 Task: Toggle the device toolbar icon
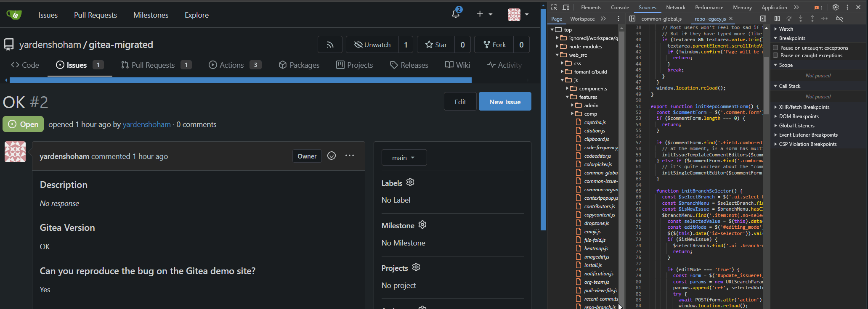(566, 7)
